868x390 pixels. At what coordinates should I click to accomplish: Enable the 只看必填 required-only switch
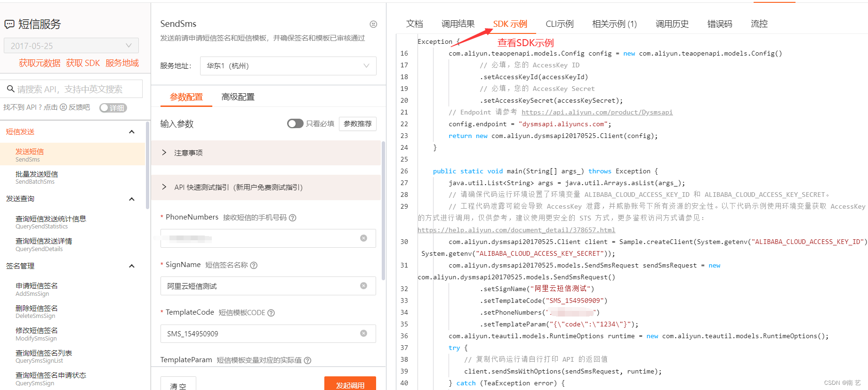pyautogui.click(x=295, y=123)
